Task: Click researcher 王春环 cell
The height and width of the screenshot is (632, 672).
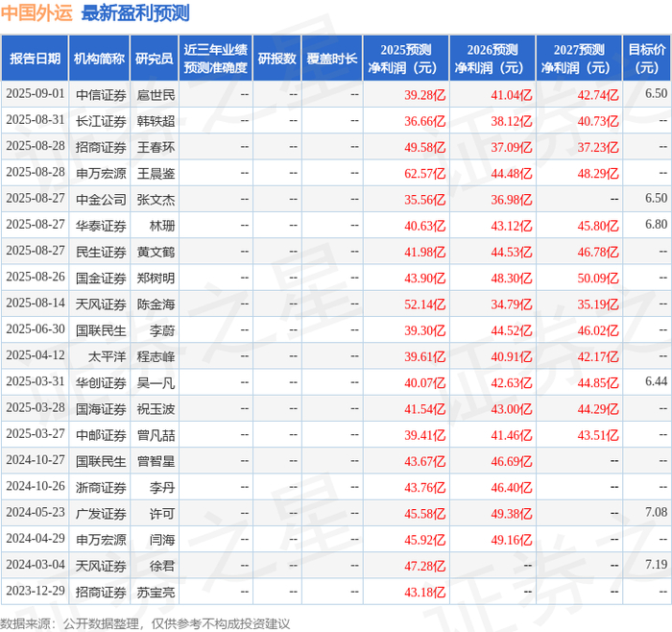Action: [x=156, y=148]
